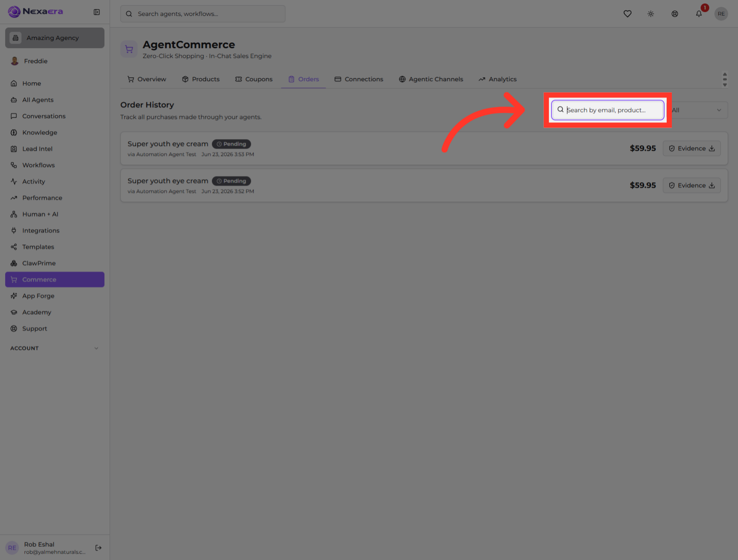Open favorites heart icon

click(x=628, y=14)
